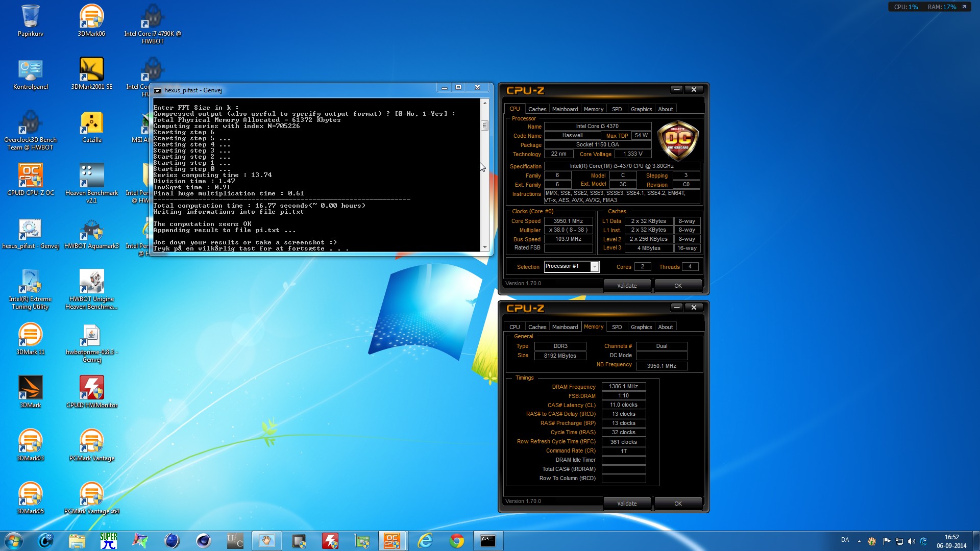Launch HWBOT Aquamark3 shortcut
The image size is (980, 551).
[92, 234]
